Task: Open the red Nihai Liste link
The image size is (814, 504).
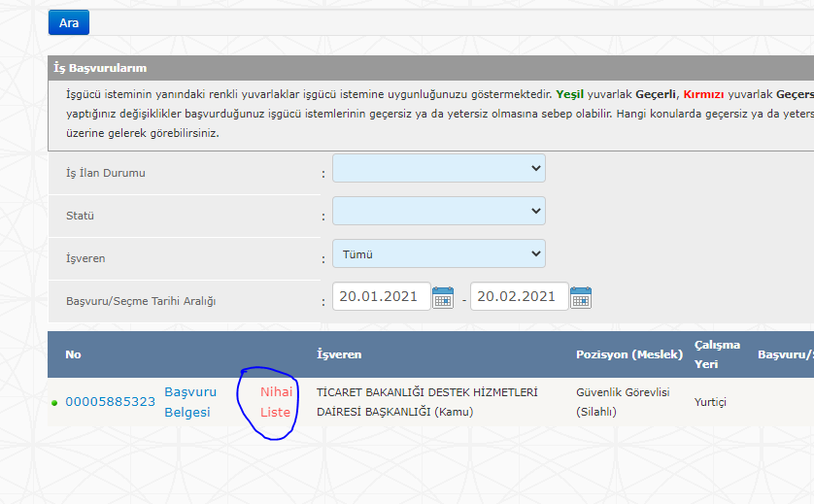Action: click(276, 402)
